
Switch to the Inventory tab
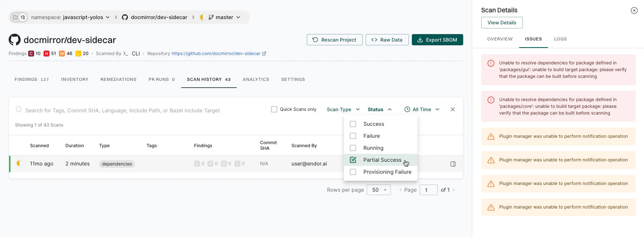(x=75, y=79)
